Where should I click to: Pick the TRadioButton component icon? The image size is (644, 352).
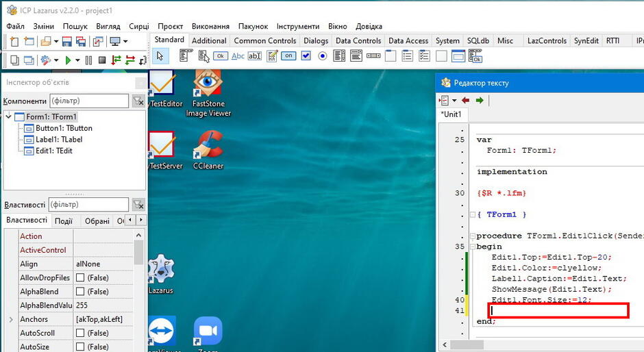pyautogui.click(x=323, y=55)
